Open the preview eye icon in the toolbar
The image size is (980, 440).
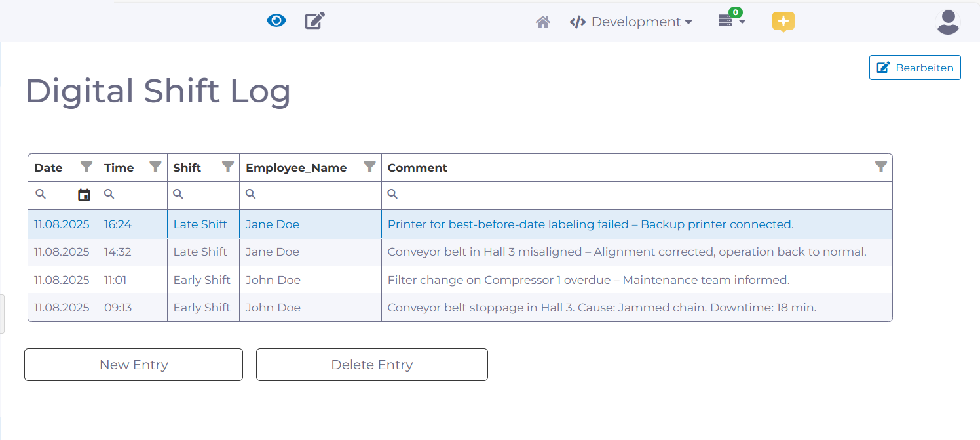(x=276, y=20)
